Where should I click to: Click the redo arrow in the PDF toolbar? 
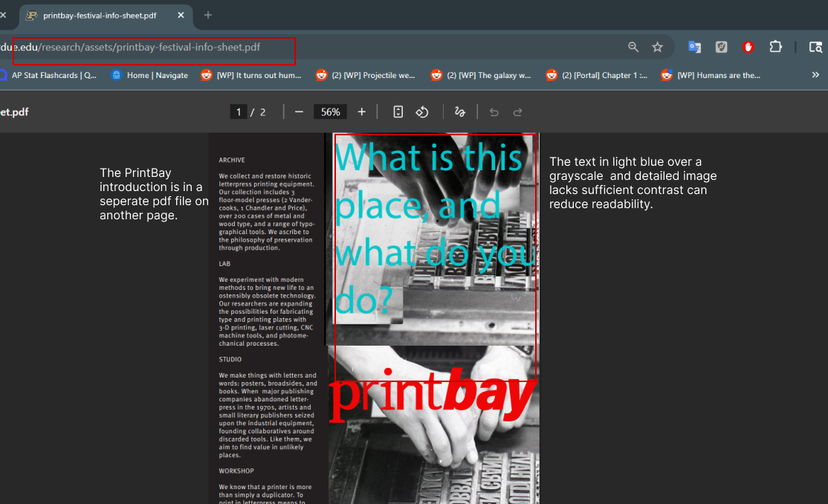tap(518, 112)
